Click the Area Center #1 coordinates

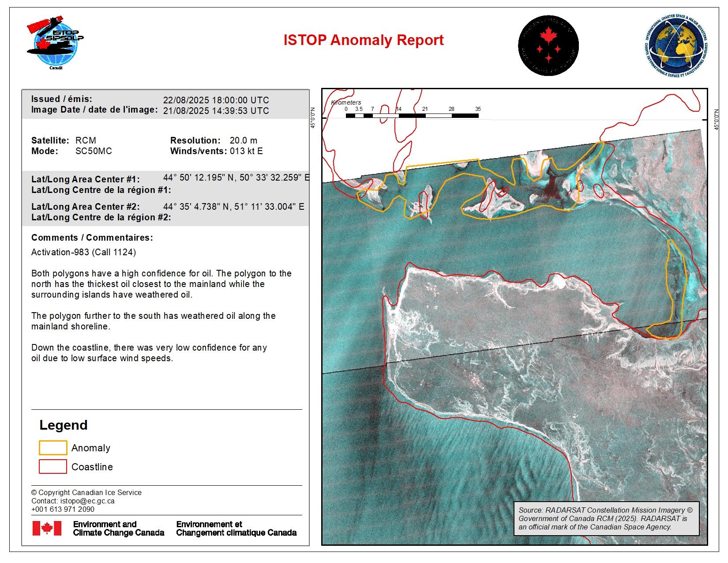pos(236,178)
